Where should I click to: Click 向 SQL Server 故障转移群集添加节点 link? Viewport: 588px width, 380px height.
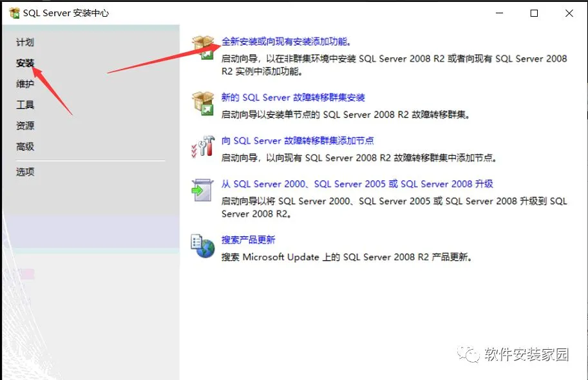coord(298,140)
